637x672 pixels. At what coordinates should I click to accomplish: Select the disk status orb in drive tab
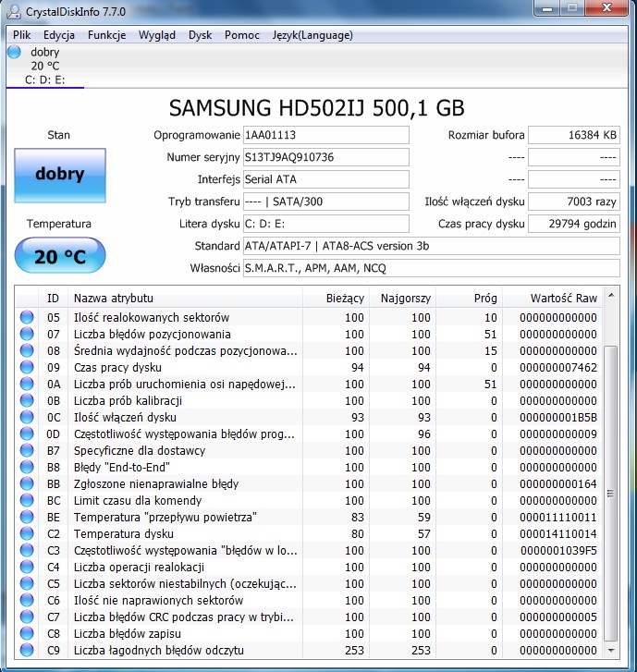[14, 53]
